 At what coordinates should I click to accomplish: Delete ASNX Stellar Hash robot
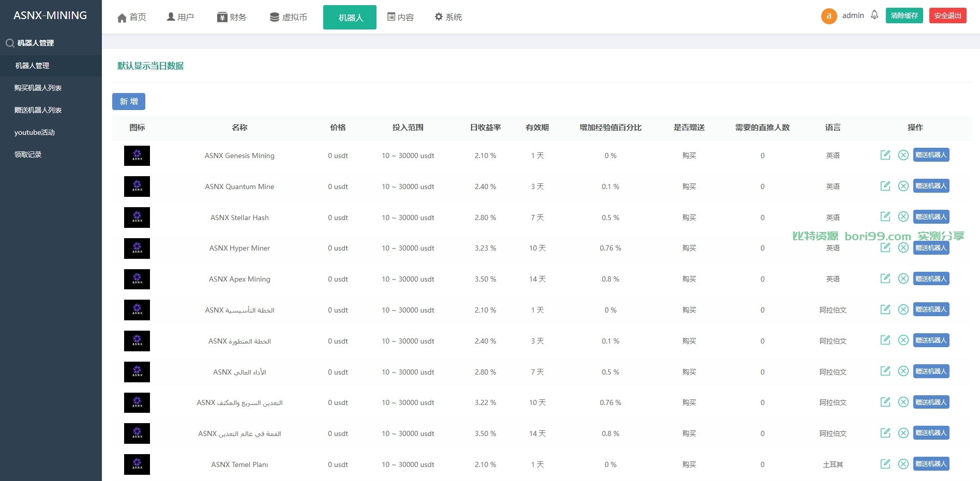coord(903,216)
